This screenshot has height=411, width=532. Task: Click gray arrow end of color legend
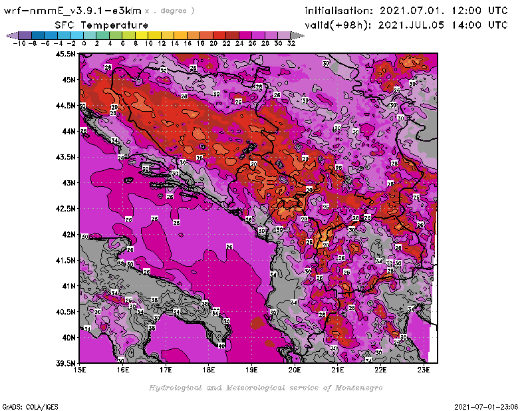(x=297, y=35)
